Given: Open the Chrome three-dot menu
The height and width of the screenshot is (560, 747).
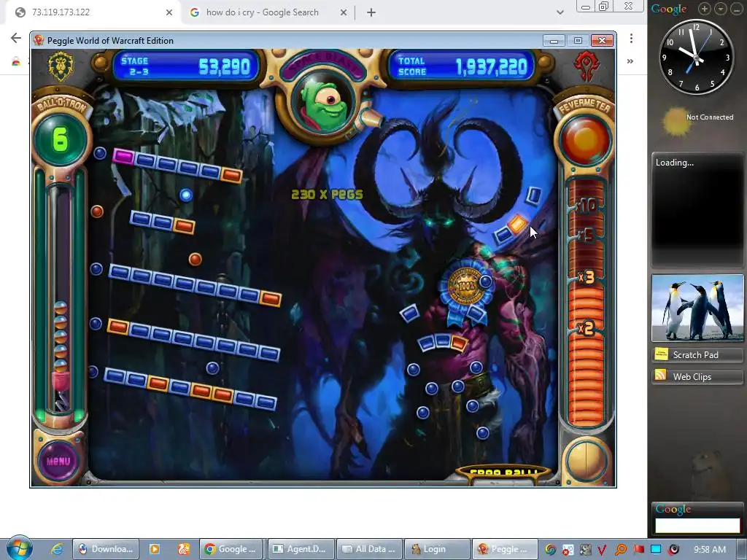Looking at the screenshot, I should pyautogui.click(x=631, y=39).
